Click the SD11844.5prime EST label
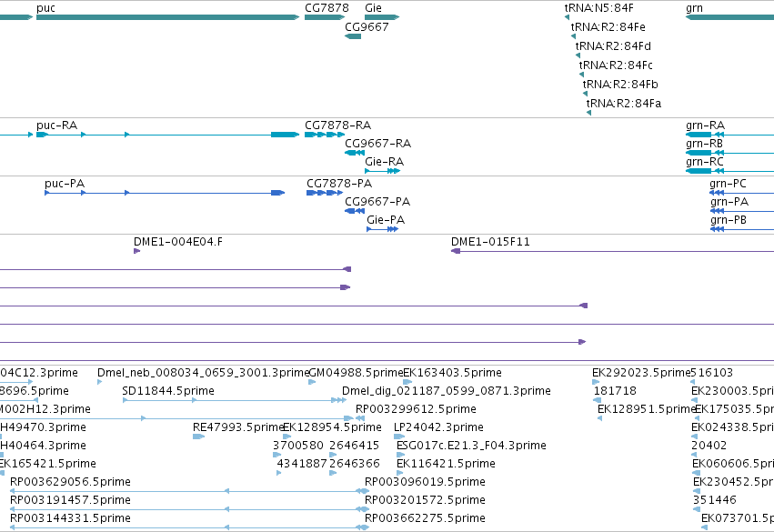This screenshot has height=532, width=774. click(168, 391)
